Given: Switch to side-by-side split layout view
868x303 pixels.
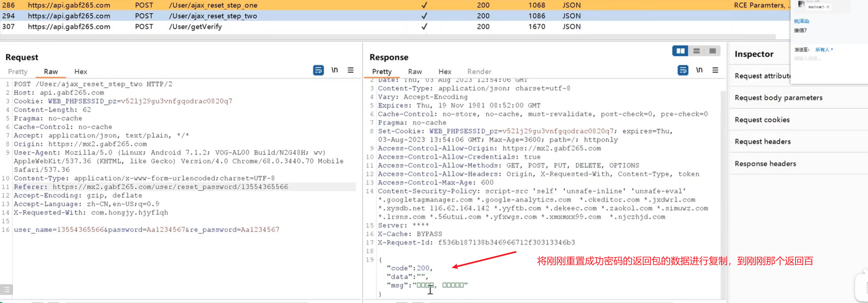Looking at the screenshot, I should (680, 51).
